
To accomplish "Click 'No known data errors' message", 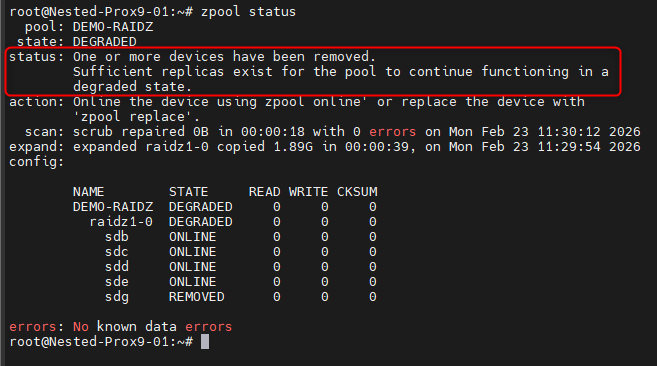I will 153,327.
